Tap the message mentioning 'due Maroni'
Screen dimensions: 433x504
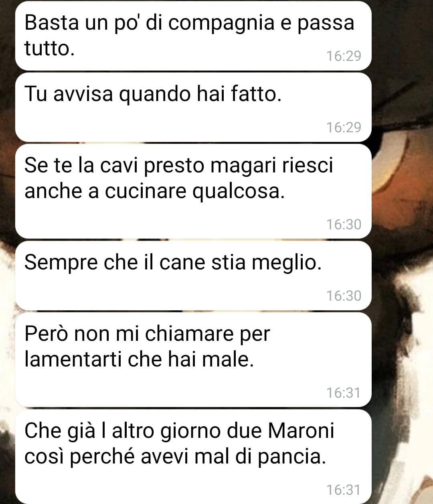pos(193,457)
